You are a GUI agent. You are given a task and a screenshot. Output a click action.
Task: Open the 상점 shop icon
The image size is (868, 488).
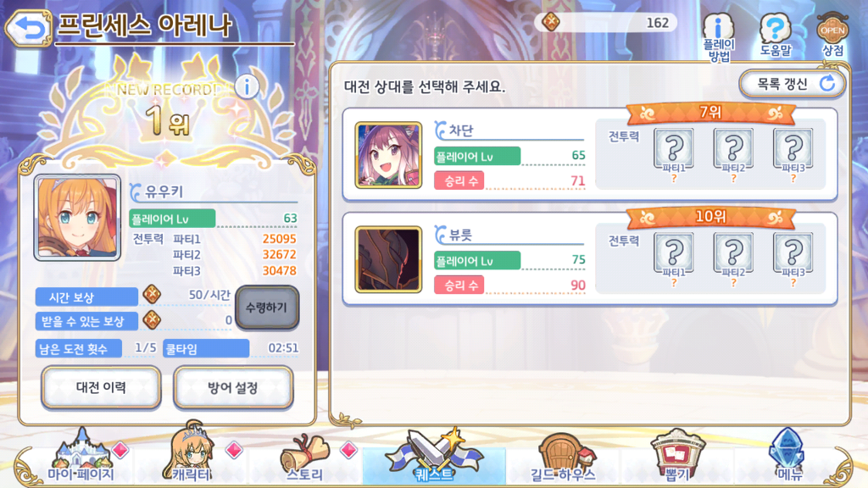point(832,35)
